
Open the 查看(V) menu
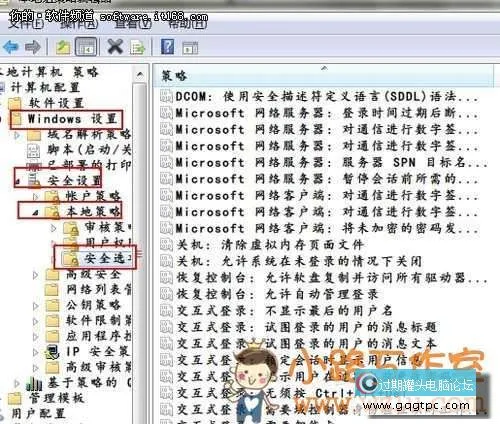coord(133,23)
